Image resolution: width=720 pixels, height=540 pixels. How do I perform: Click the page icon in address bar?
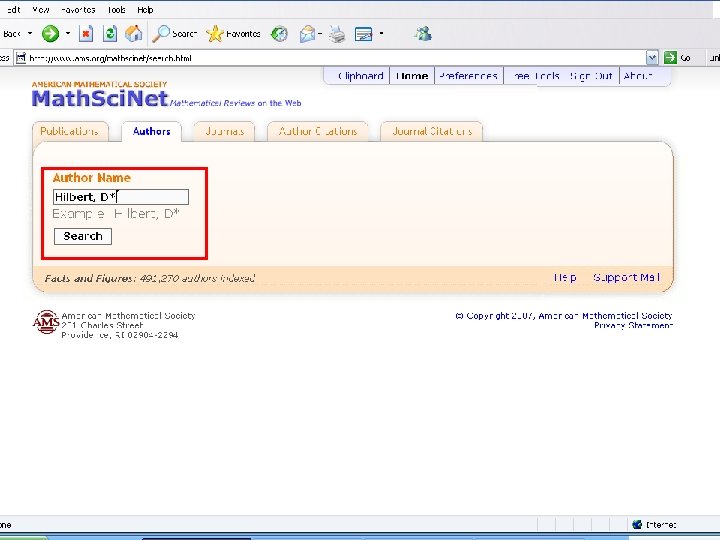21,58
